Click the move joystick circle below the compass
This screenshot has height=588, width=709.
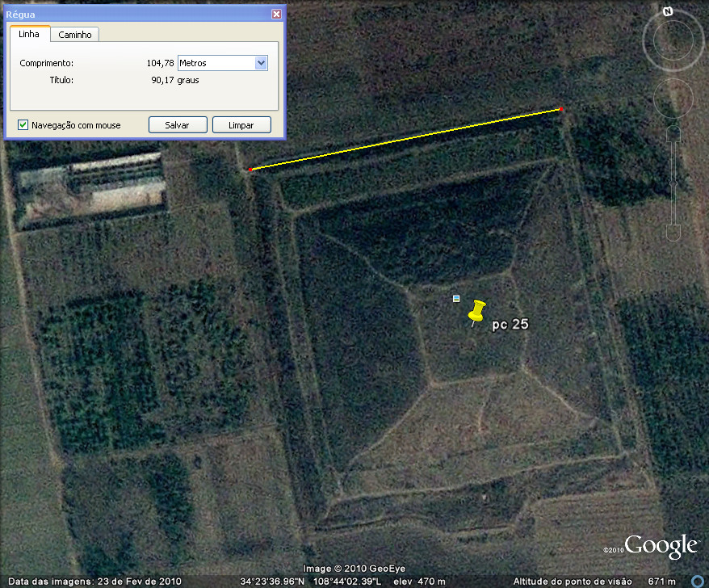click(x=673, y=98)
